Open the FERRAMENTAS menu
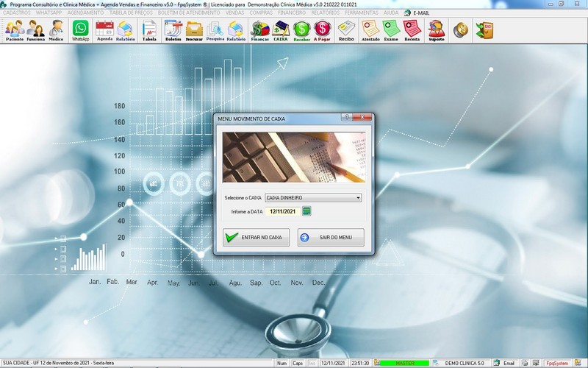Image resolution: width=588 pixels, height=368 pixels. pyautogui.click(x=362, y=13)
